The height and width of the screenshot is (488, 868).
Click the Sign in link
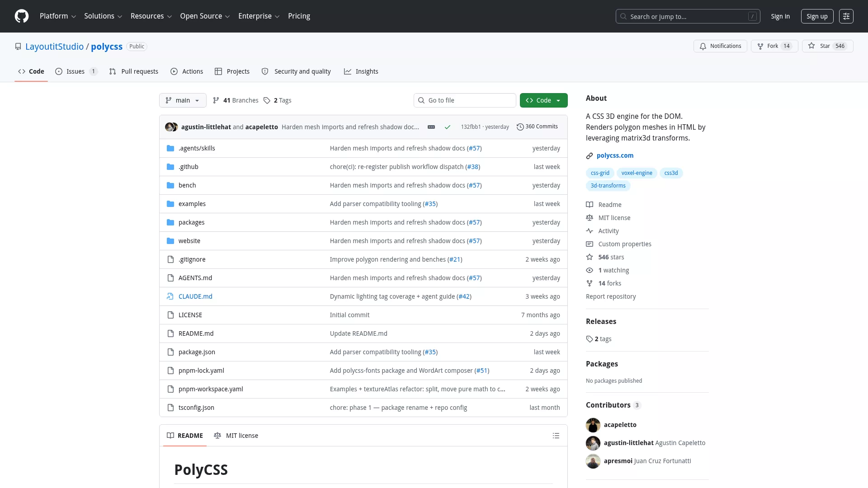780,16
